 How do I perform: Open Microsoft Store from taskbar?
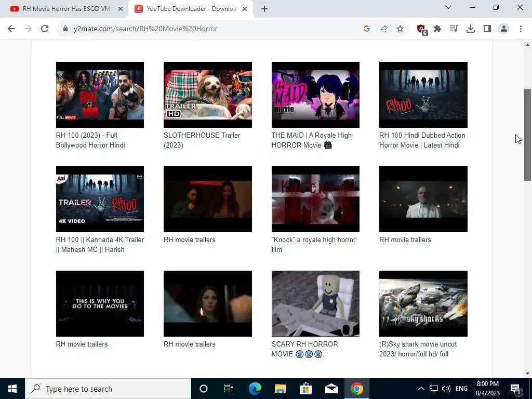pos(305,389)
